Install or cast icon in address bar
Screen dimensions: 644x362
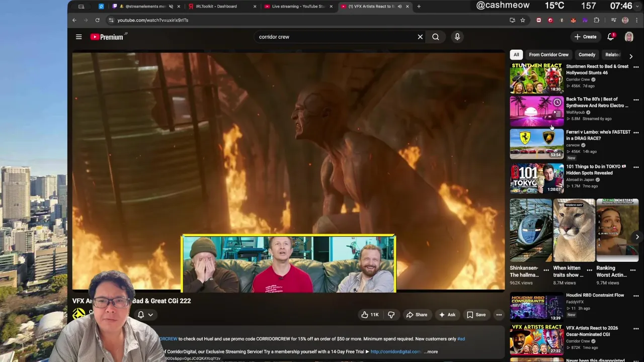(x=512, y=20)
